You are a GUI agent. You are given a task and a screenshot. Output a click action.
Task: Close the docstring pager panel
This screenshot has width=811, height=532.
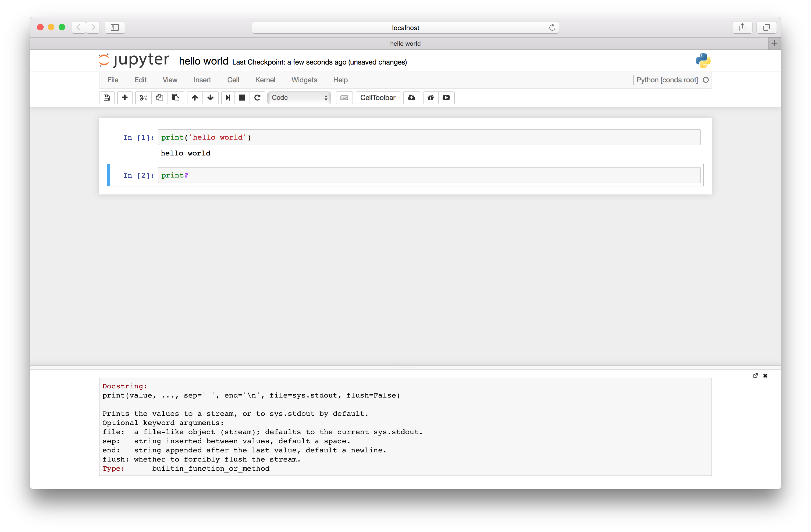[765, 375]
